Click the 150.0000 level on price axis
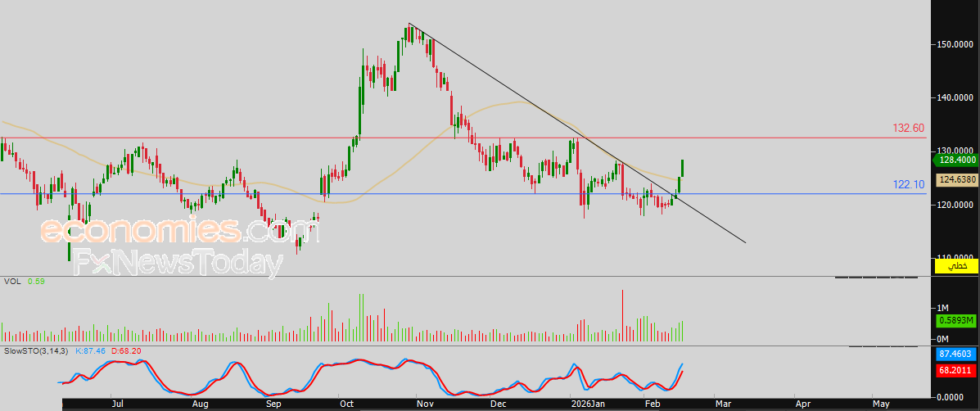This screenshot has width=980, height=411. 955,44
